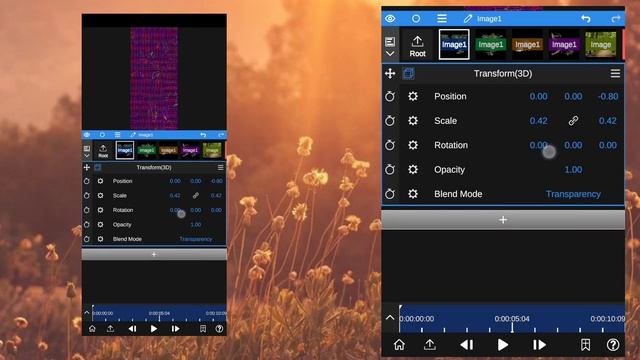Image resolution: width=640 pixels, height=360 pixels.
Task: Step forward one frame in the left panel
Action: coord(176,329)
